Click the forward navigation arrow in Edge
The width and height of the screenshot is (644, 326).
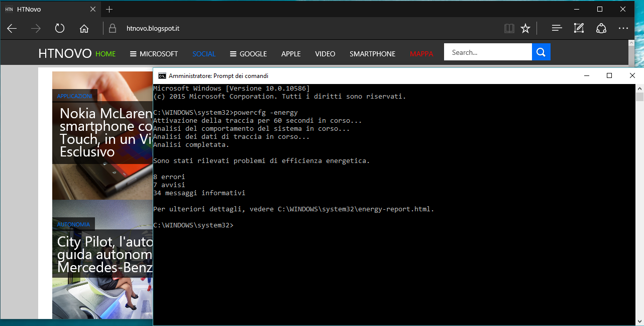click(x=36, y=29)
